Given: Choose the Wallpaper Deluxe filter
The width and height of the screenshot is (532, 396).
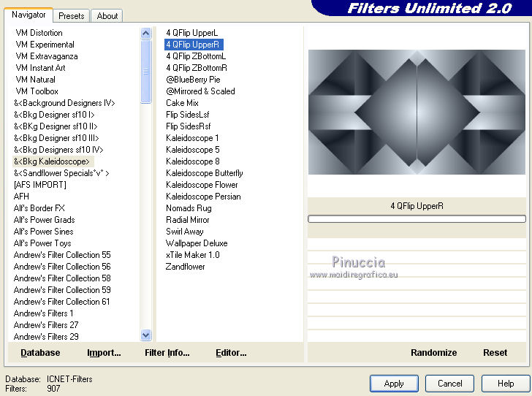Looking at the screenshot, I should [197, 243].
